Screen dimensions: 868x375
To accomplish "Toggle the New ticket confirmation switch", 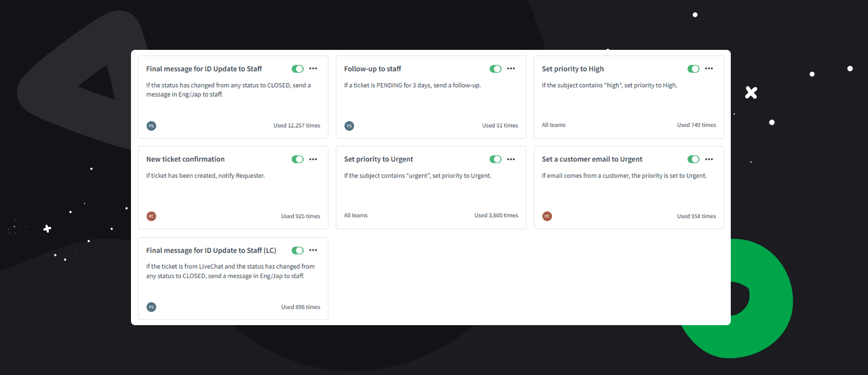I will click(x=297, y=159).
